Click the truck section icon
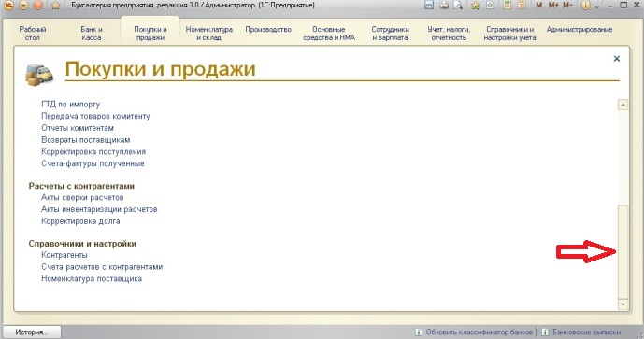Viewport: 644px width, 339px height. tap(39, 75)
